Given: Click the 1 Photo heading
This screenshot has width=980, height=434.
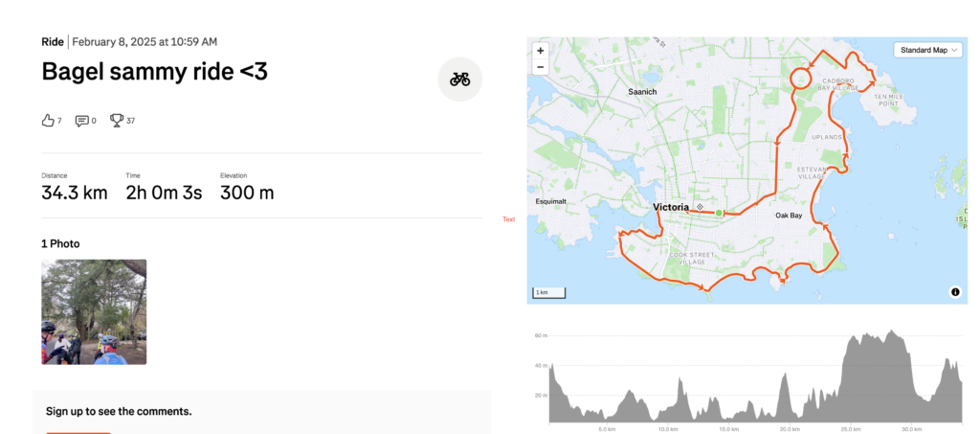Looking at the screenshot, I should tap(60, 243).
